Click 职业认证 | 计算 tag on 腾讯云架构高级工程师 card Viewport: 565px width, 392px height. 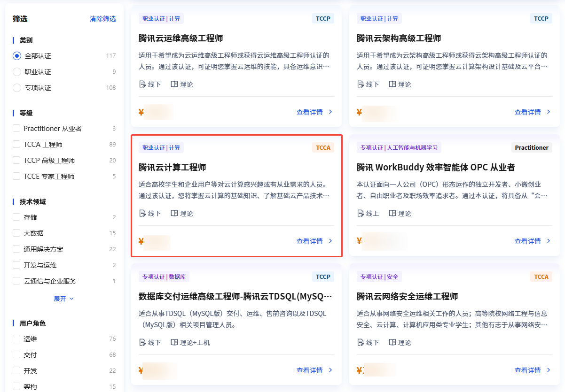tap(379, 19)
